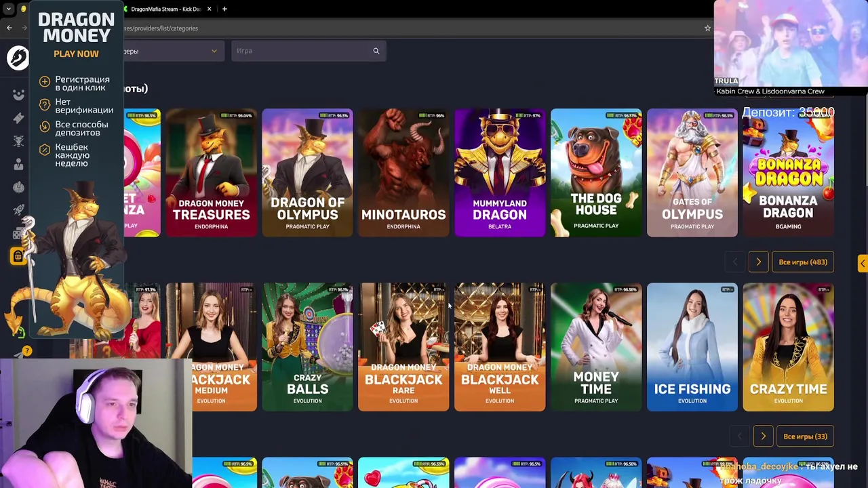This screenshot has height=488, width=868.
Task: Select the ticket icon in sidebar
Action: pyautogui.click(x=18, y=118)
